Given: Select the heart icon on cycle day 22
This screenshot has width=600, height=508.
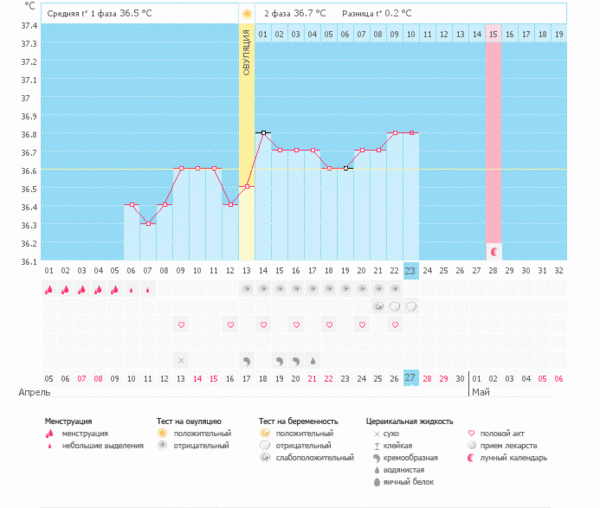Looking at the screenshot, I should coord(395,325).
